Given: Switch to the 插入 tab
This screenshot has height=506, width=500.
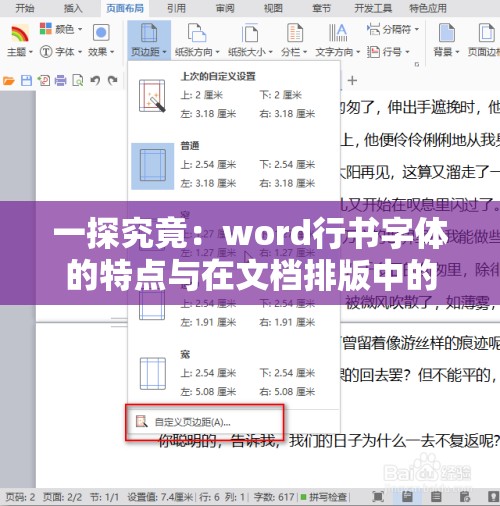Looking at the screenshot, I should coord(73,8).
